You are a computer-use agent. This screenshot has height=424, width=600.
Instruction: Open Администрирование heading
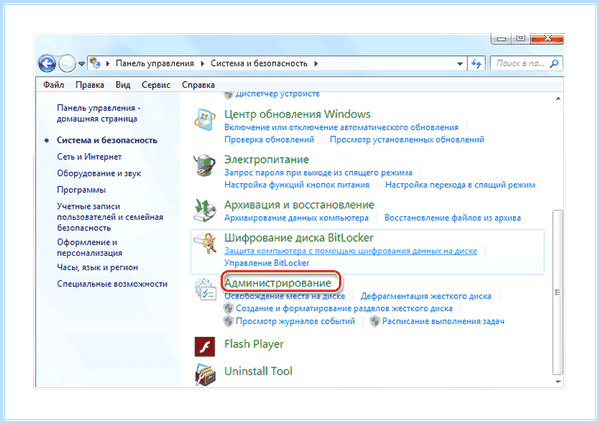tap(278, 283)
